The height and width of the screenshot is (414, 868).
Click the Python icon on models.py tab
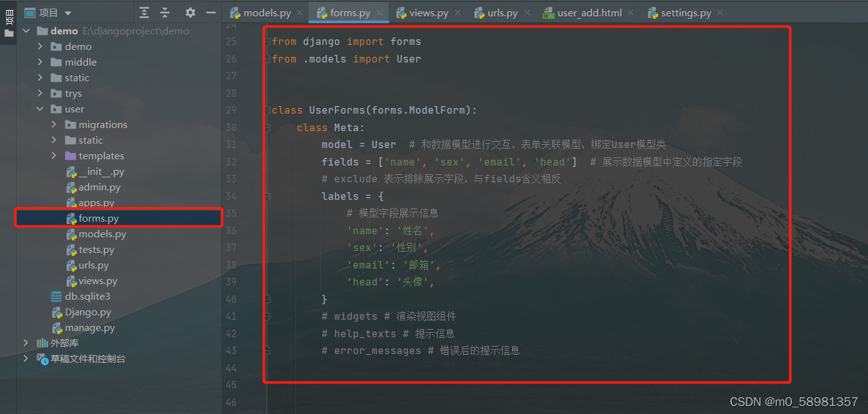pos(235,12)
